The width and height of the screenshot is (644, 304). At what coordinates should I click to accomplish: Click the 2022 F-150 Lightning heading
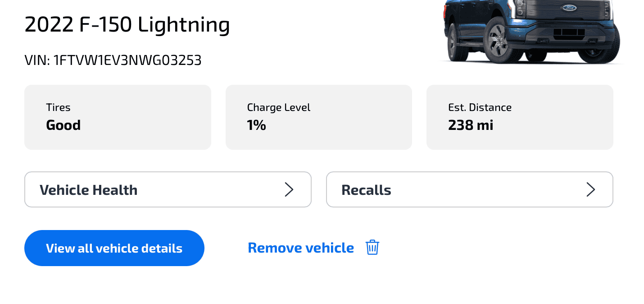127,25
